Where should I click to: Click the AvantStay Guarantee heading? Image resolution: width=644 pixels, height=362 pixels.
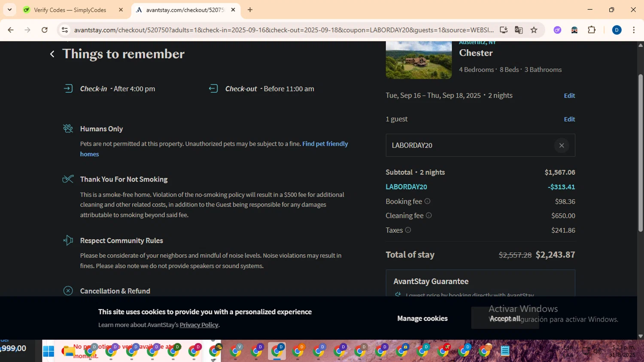pos(431,281)
